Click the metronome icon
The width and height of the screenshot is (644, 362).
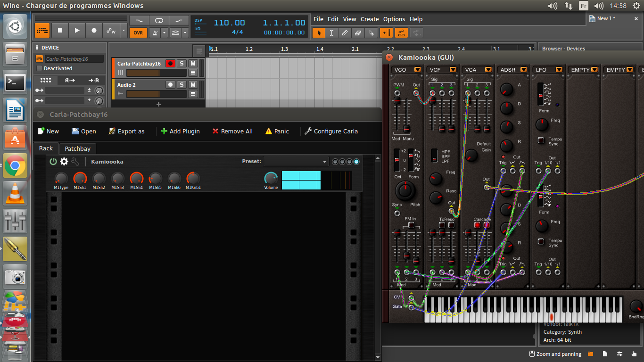pos(154,33)
